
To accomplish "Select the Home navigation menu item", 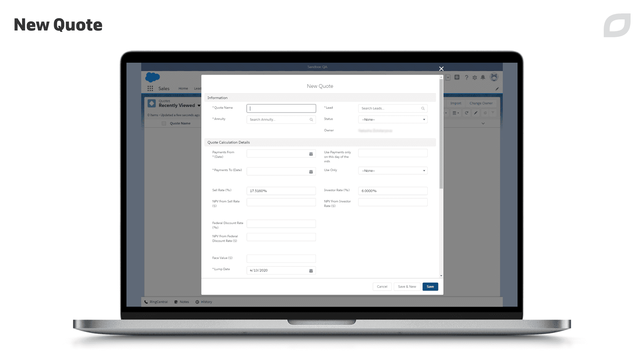I will (183, 88).
